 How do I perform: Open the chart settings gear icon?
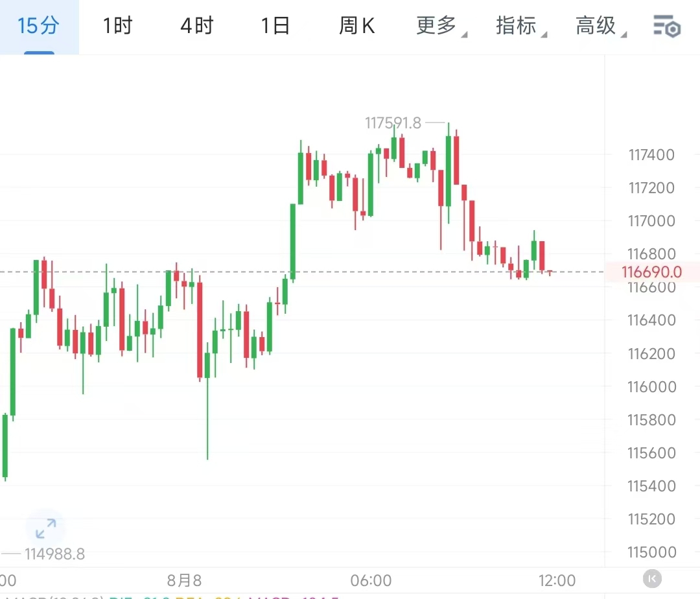[x=666, y=27]
